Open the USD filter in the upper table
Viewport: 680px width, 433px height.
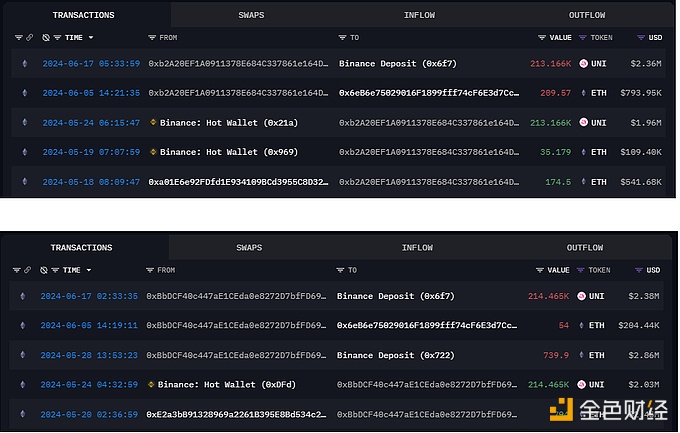(x=641, y=38)
